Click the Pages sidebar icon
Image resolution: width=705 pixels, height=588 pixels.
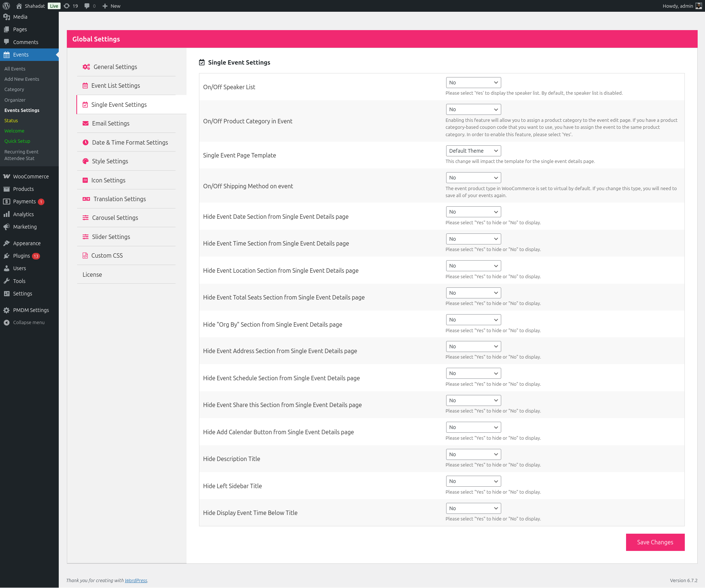coord(7,29)
